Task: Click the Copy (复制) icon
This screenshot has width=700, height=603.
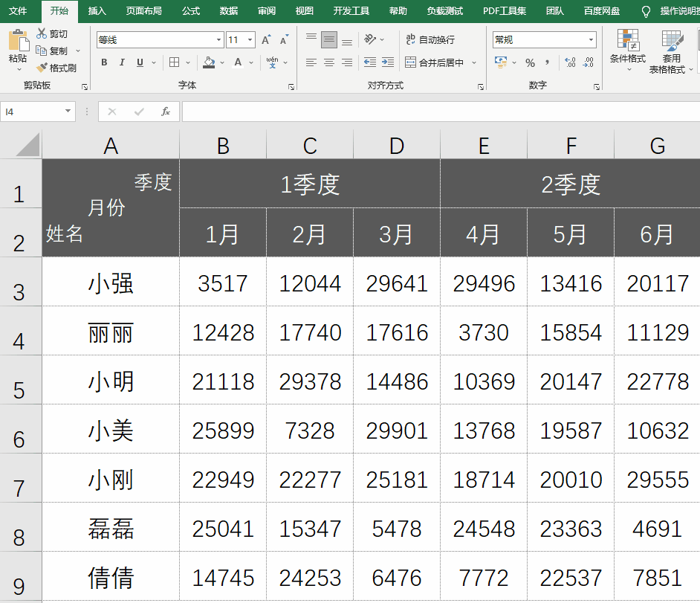Action: [42, 51]
